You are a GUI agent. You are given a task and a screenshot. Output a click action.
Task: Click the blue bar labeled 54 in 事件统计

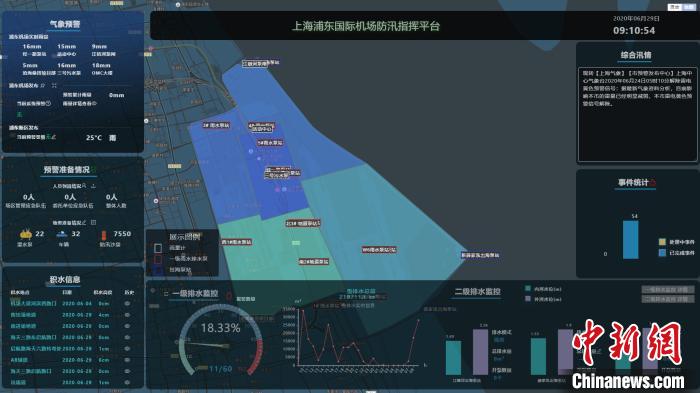630,239
